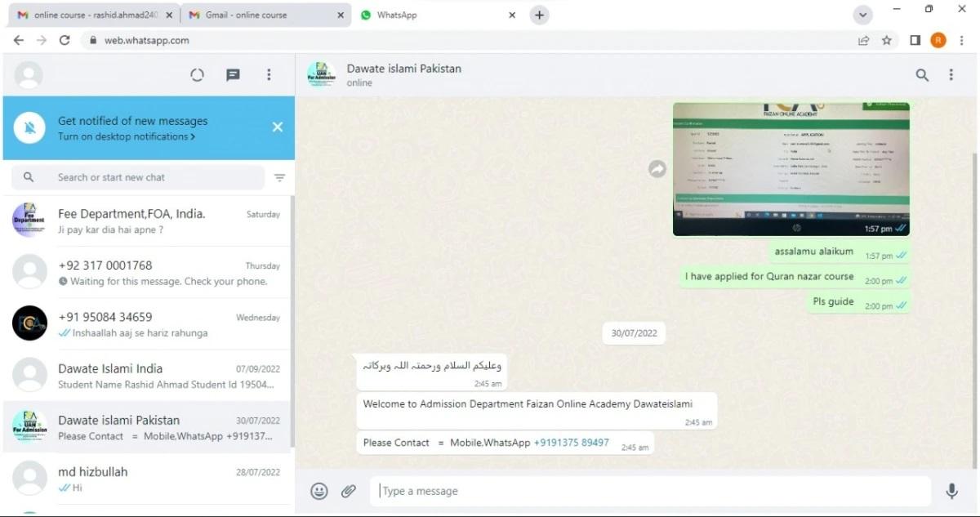Open the Fee Department, FOA, India chat

click(x=147, y=221)
